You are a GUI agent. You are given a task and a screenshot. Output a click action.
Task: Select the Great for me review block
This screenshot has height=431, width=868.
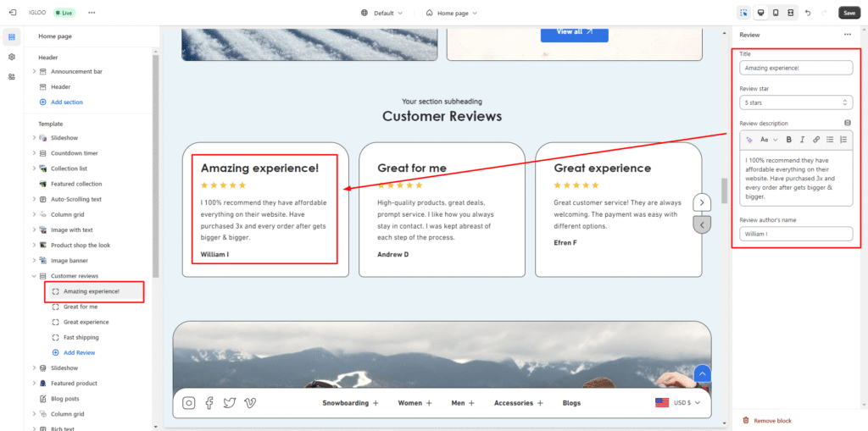click(81, 307)
